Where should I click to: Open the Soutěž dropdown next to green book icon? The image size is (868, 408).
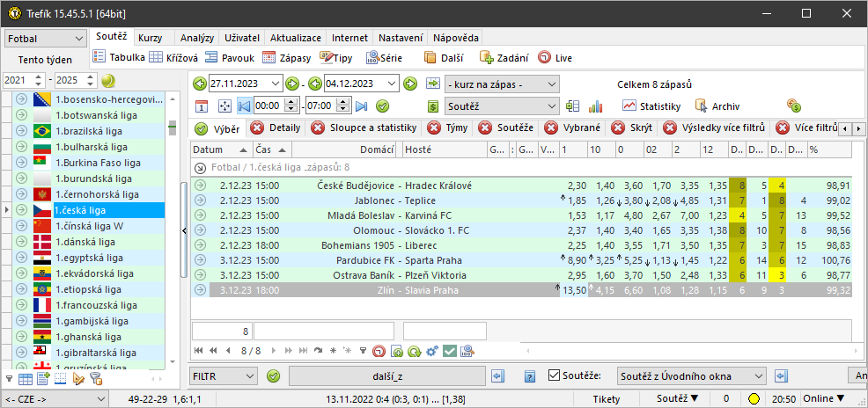502,106
